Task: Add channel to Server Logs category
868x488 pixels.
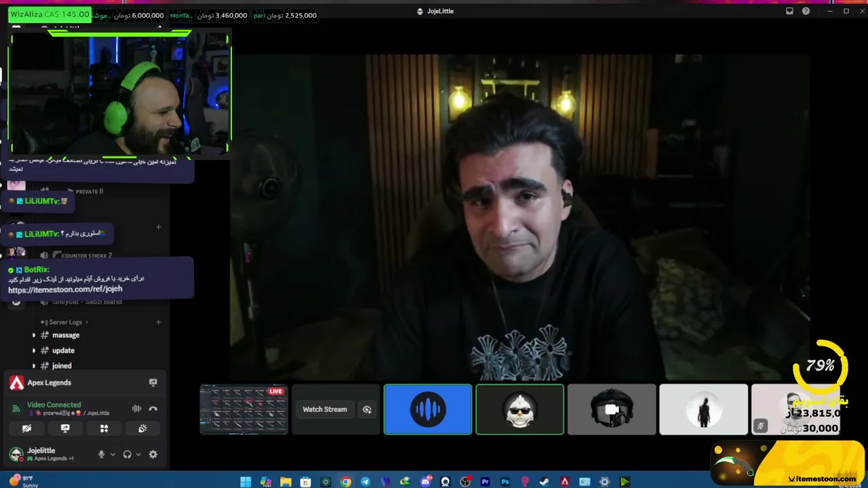Action: (159, 322)
